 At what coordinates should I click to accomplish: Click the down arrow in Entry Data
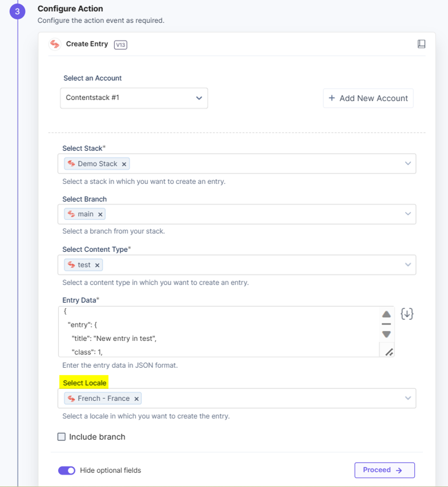tap(386, 334)
